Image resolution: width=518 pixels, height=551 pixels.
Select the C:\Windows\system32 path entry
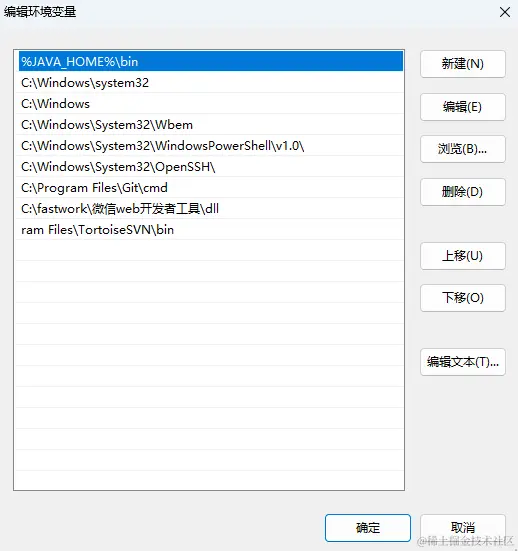point(211,83)
